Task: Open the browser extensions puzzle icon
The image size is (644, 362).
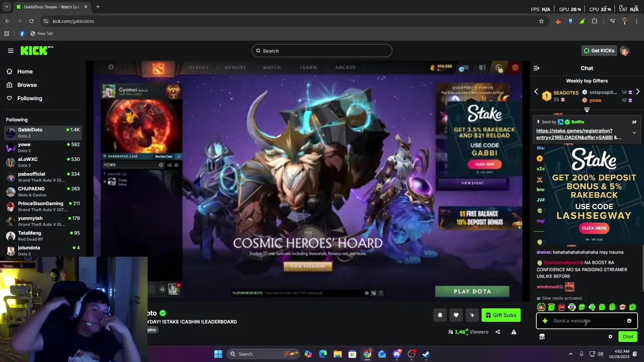Action: [x=595, y=21]
